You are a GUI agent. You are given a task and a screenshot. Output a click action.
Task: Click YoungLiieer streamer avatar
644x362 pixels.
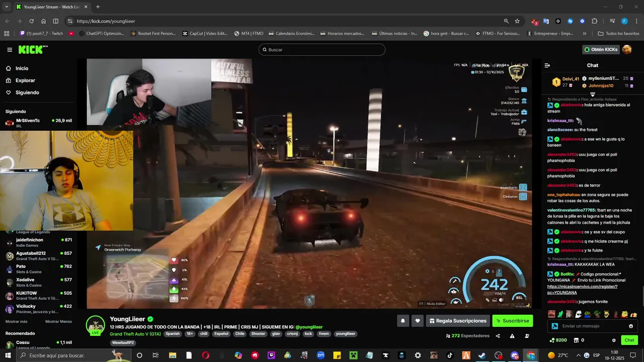95,325
